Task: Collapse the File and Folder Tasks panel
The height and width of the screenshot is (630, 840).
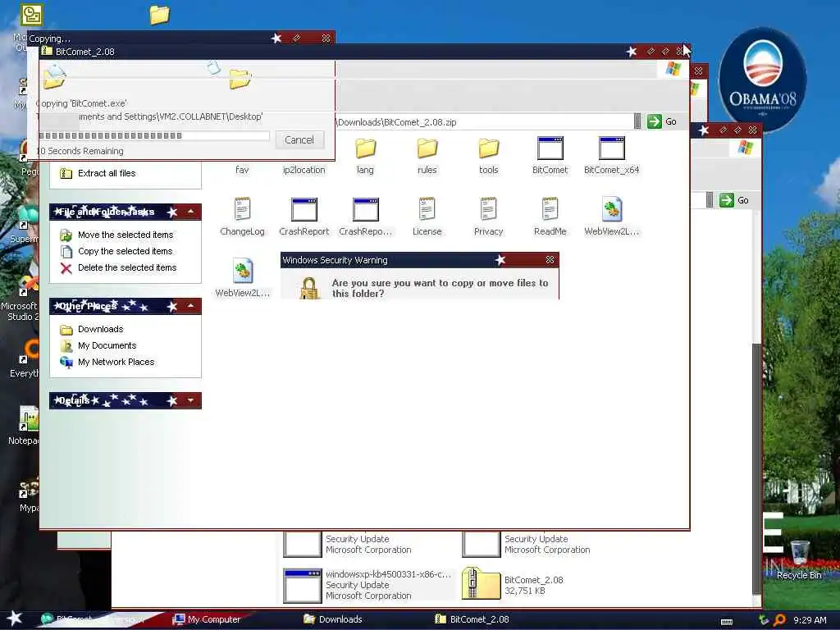Action: (190, 212)
